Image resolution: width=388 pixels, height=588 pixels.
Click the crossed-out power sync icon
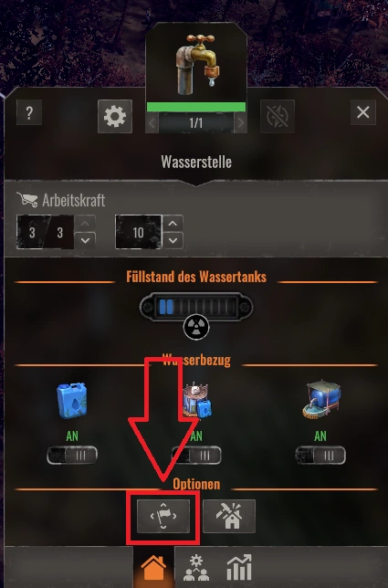[278, 116]
